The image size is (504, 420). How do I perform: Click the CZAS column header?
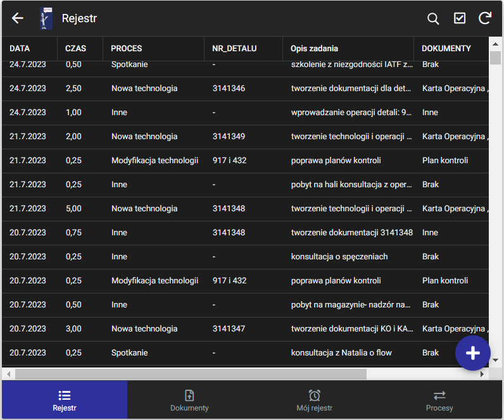point(75,49)
